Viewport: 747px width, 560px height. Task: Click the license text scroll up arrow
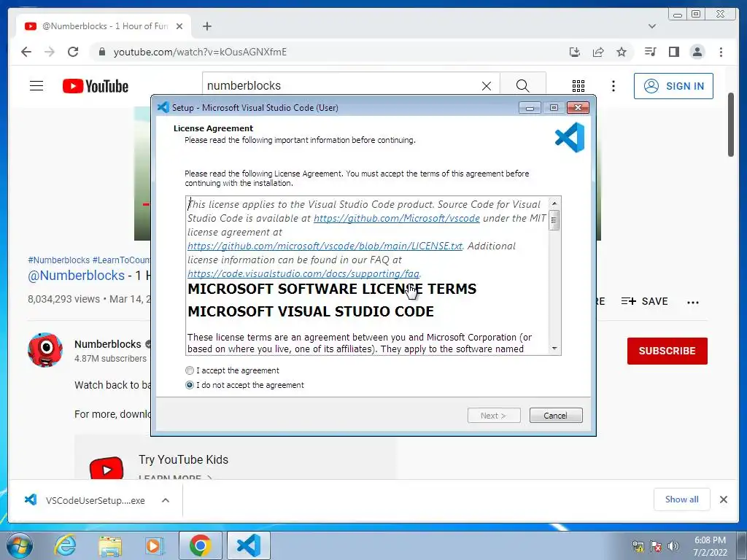point(554,203)
